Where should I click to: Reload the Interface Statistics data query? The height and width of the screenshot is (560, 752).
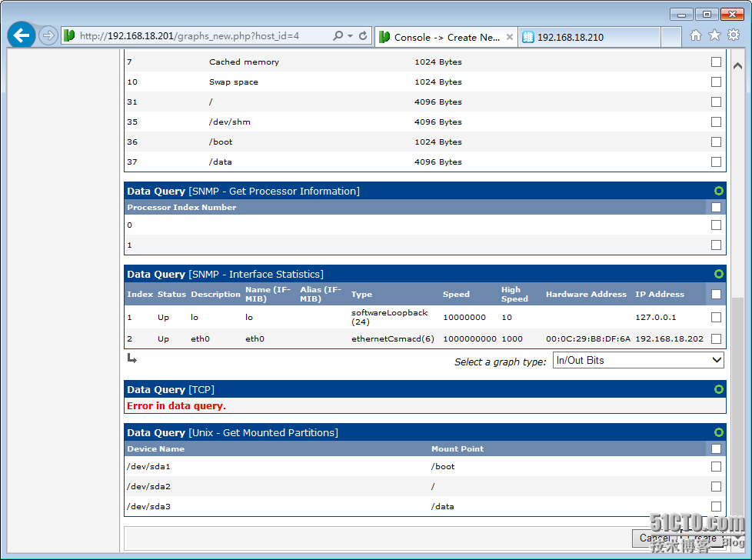tap(718, 274)
